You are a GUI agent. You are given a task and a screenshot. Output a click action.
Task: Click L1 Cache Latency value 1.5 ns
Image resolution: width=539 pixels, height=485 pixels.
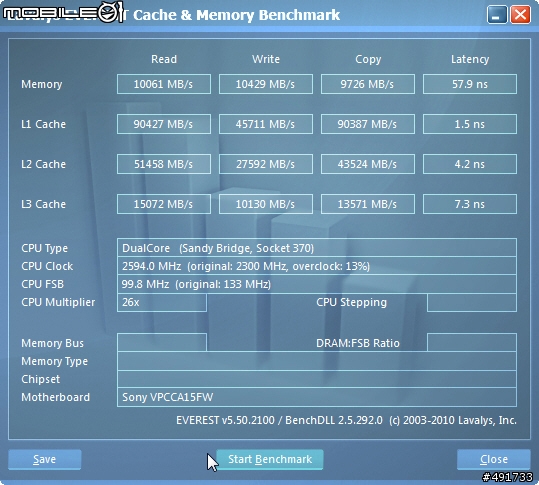tap(470, 124)
